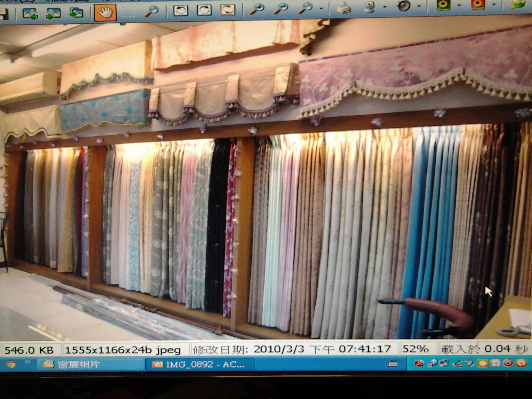This screenshot has width=532, height=399.
Task: Open the zoom options dropdown arrow
Action: pyautogui.click(x=321, y=8)
